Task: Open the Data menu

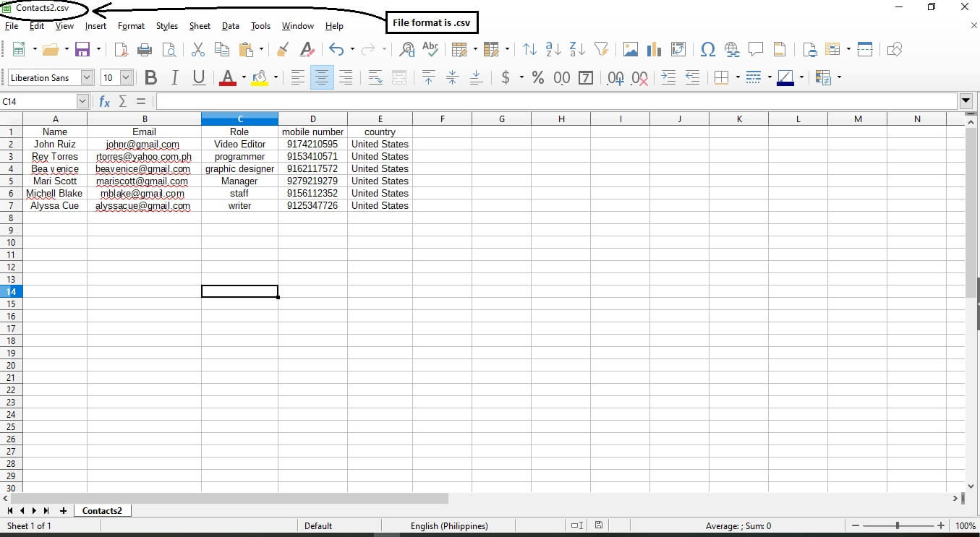Action: coord(230,26)
